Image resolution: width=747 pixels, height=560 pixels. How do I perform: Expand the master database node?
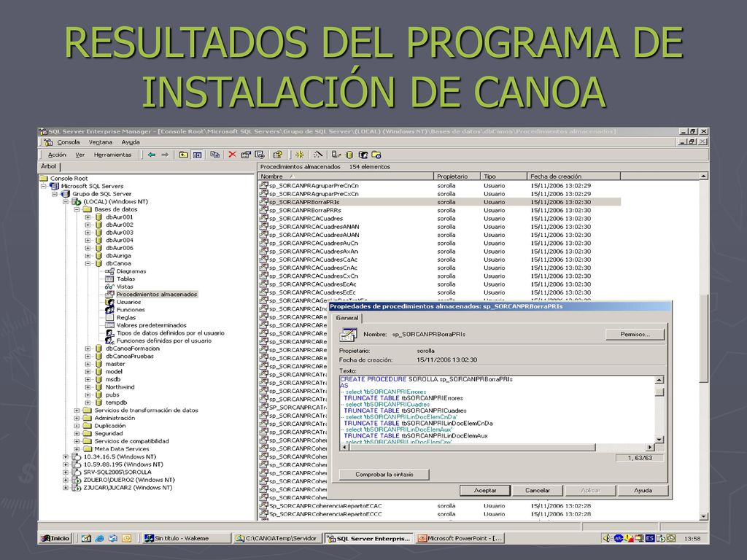(x=88, y=364)
